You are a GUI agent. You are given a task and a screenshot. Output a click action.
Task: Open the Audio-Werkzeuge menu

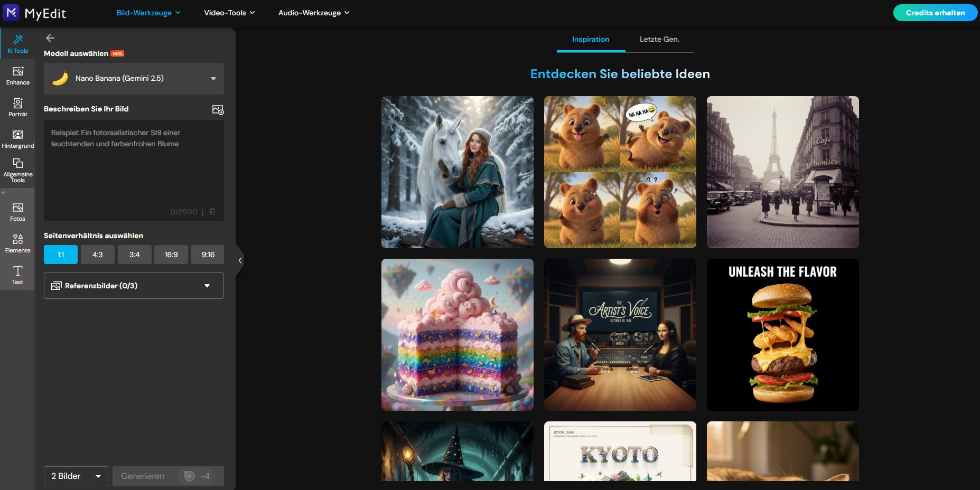(x=314, y=13)
